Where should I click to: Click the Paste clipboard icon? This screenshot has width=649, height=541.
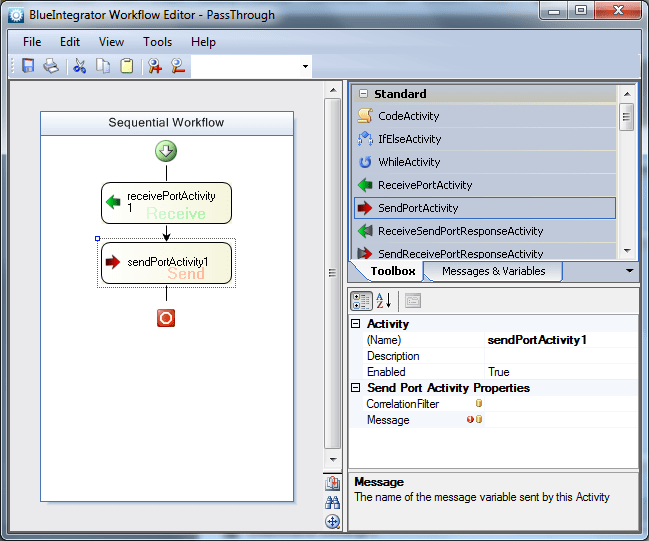(127, 66)
